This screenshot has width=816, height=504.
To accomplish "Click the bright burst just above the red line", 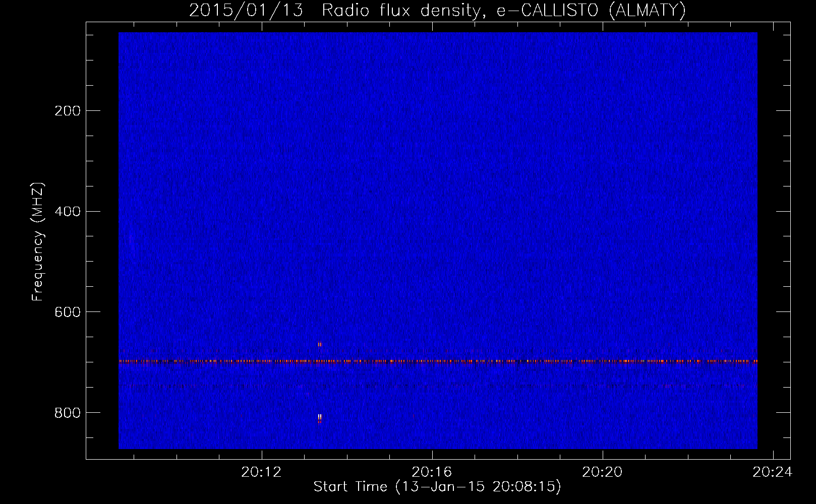I will 320,345.
